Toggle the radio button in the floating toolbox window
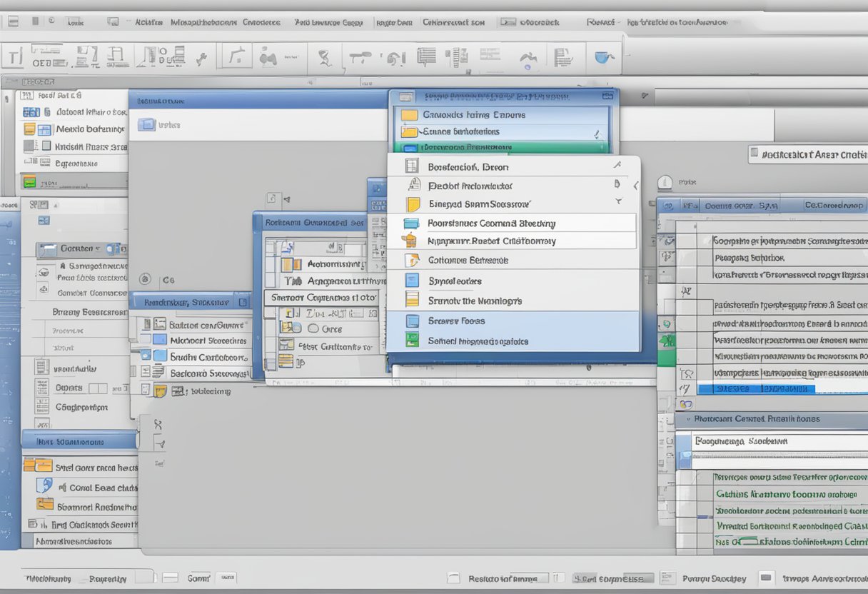This screenshot has width=868, height=594. (x=313, y=328)
